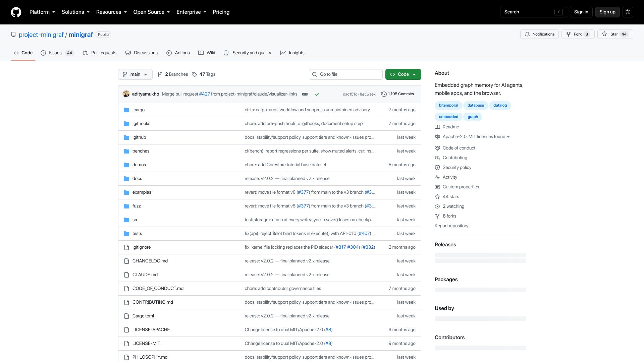Expand Apache-2.0, MIT licenses dropdown
The width and height of the screenshot is (644, 362).
click(472, 137)
